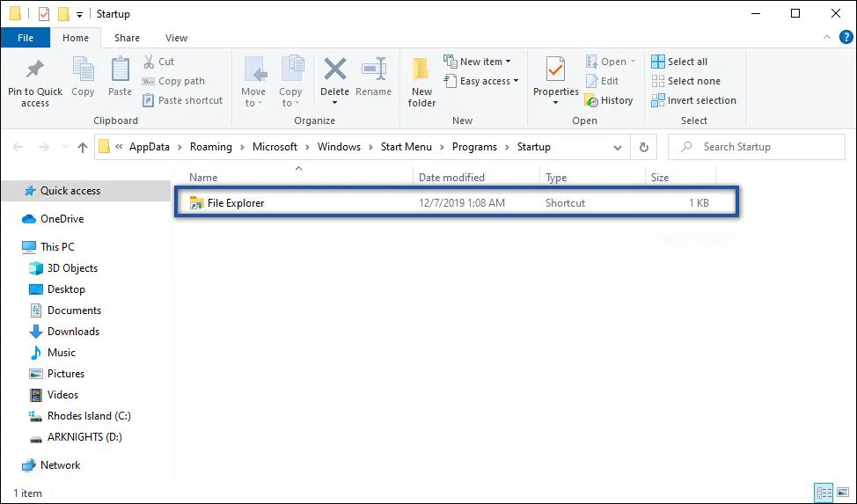This screenshot has width=857, height=504.
Task: Open recent locations dropdown arrow
Action: coord(64,147)
